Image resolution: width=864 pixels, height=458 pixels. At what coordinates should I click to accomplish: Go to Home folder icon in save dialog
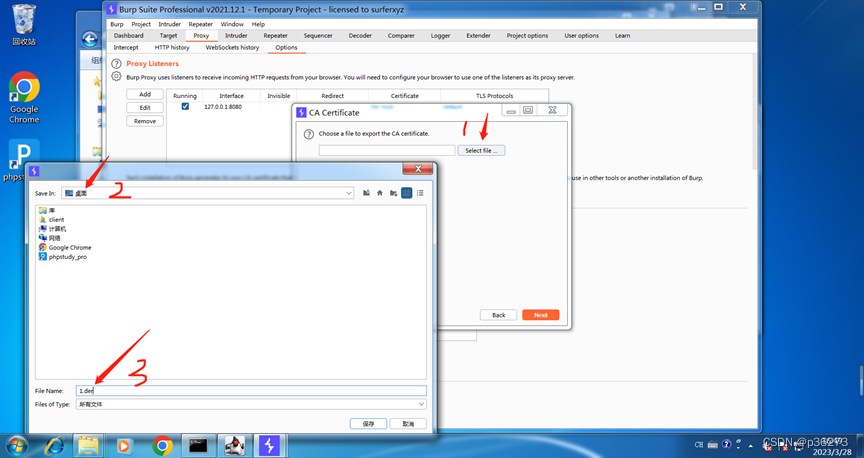click(x=380, y=193)
